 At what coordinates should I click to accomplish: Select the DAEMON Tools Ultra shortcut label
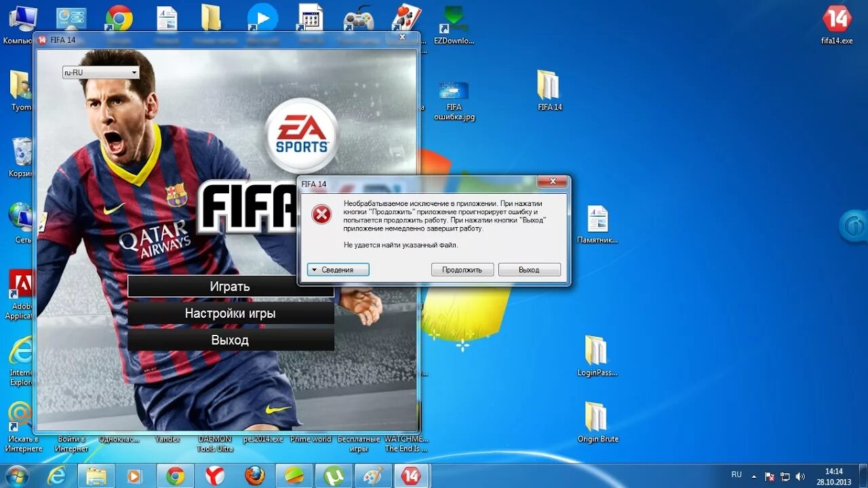pyautogui.click(x=215, y=444)
